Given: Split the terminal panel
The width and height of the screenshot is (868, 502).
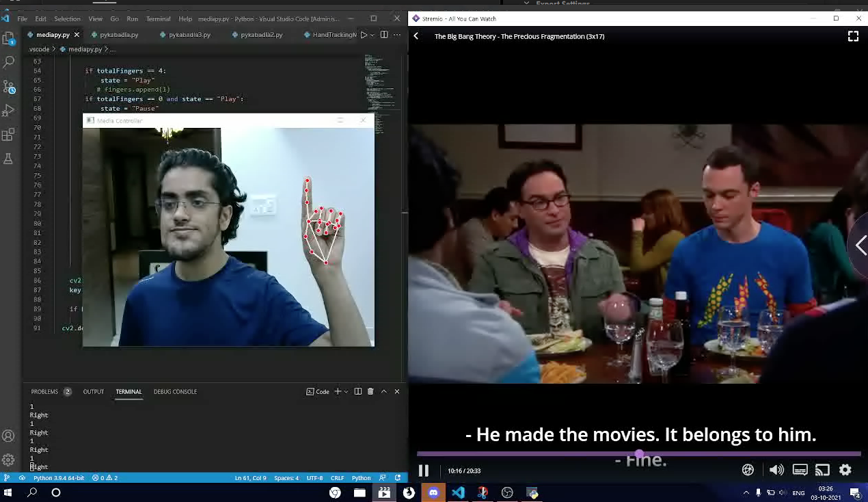Looking at the screenshot, I should click(x=357, y=391).
